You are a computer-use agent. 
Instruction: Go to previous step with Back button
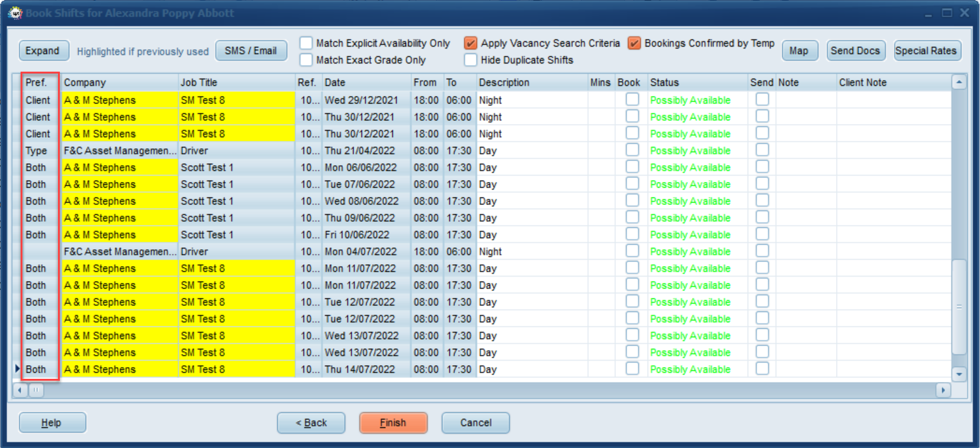(x=311, y=422)
